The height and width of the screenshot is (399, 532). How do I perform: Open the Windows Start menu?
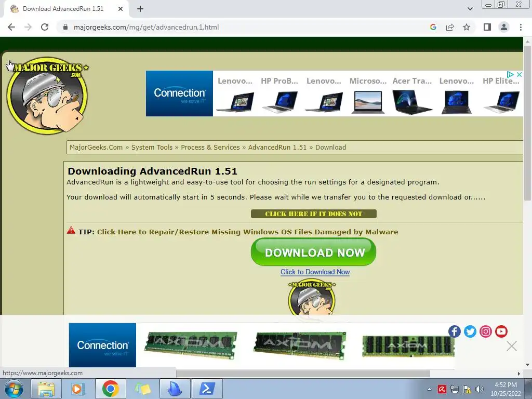click(14, 389)
